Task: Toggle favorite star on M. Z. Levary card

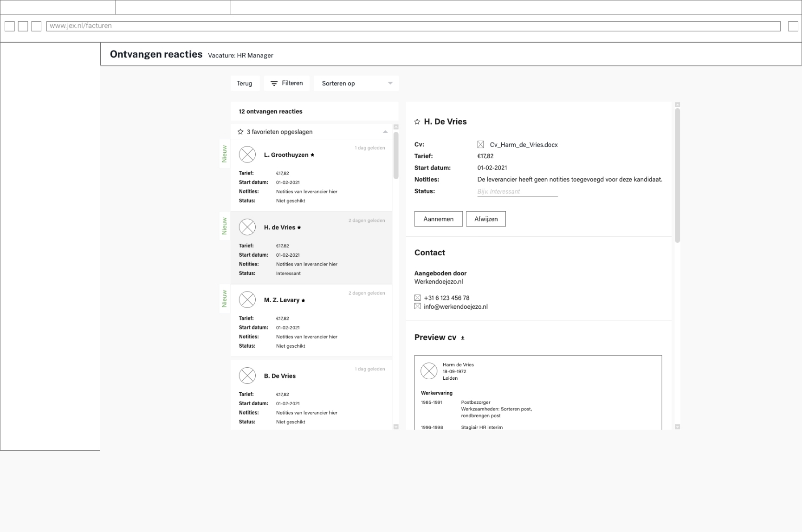Action: point(303,300)
